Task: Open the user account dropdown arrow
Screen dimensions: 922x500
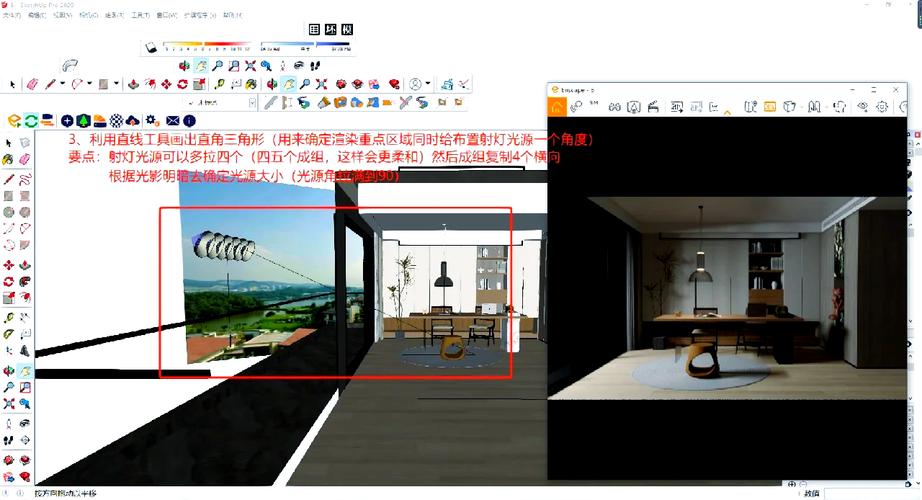Action: coord(428,84)
